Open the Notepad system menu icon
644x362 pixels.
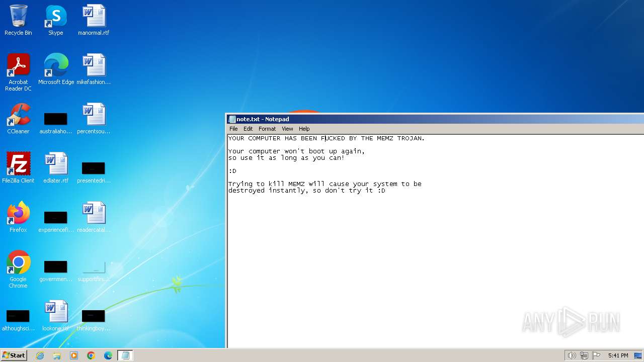(232, 119)
